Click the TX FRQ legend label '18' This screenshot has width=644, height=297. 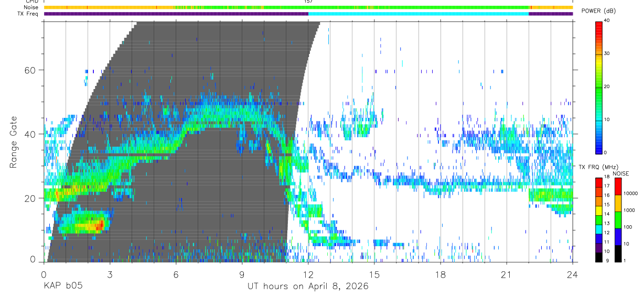607,178
